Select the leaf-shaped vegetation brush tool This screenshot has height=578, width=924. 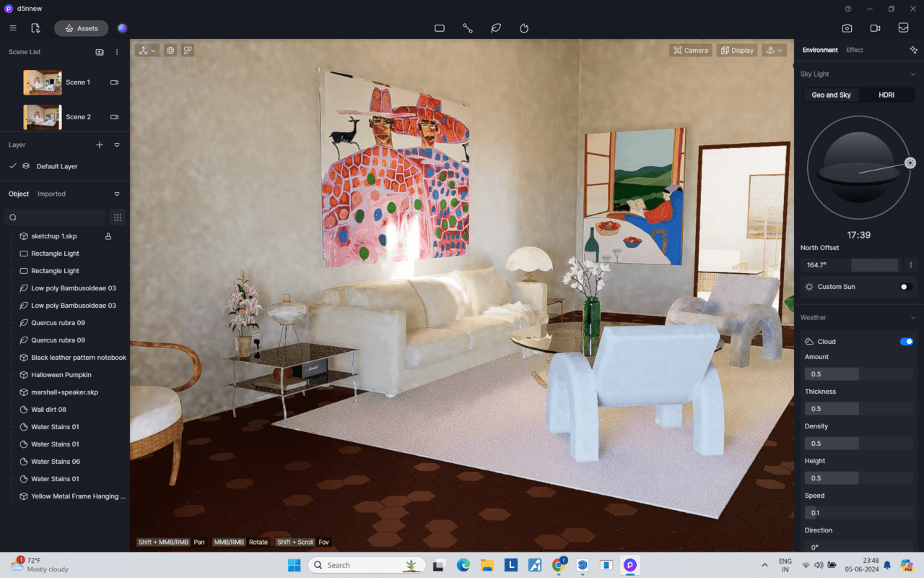tap(495, 28)
